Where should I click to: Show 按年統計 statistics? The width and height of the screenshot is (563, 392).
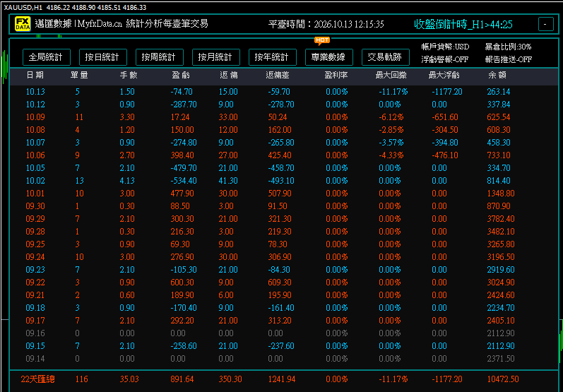point(273,57)
